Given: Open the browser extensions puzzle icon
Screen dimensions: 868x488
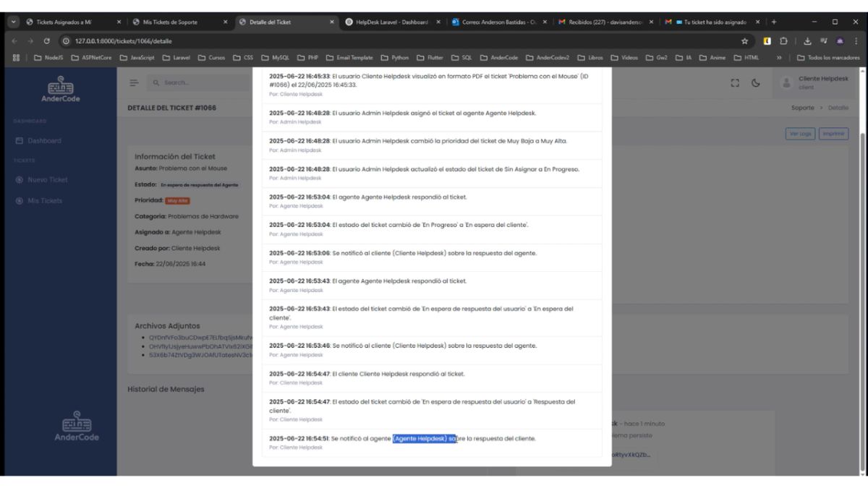Looking at the screenshot, I should (782, 41).
